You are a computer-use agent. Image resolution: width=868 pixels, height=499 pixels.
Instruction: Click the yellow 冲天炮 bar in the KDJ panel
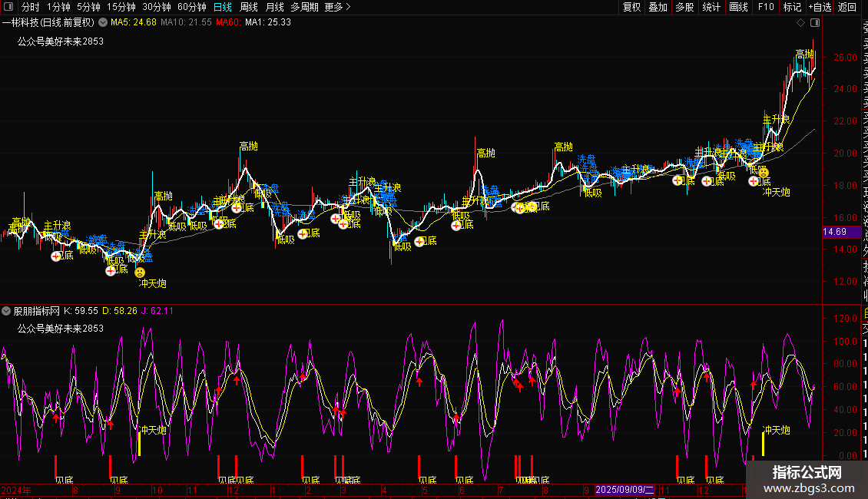[139, 443]
